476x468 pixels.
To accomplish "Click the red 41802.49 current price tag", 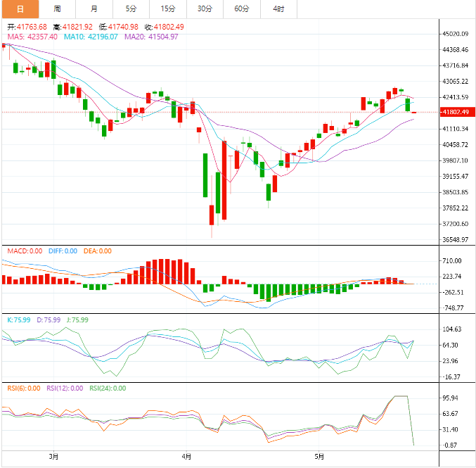I will point(458,112).
